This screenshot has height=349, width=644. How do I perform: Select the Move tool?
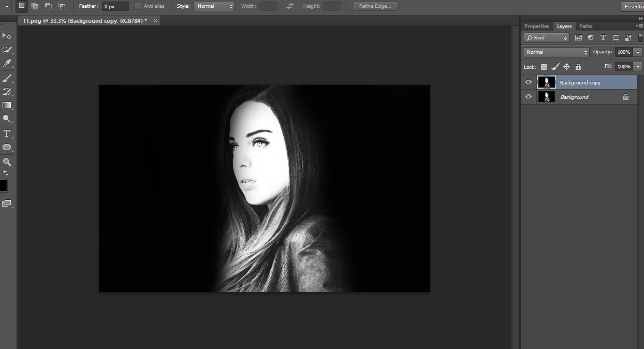[7, 36]
